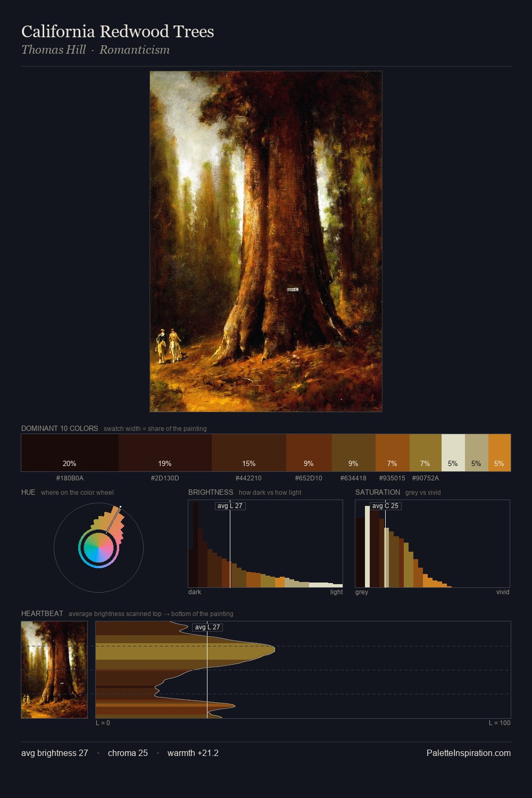Click 'avg L 27' label in Brightness histogram
The image size is (532, 798).
click(230, 506)
